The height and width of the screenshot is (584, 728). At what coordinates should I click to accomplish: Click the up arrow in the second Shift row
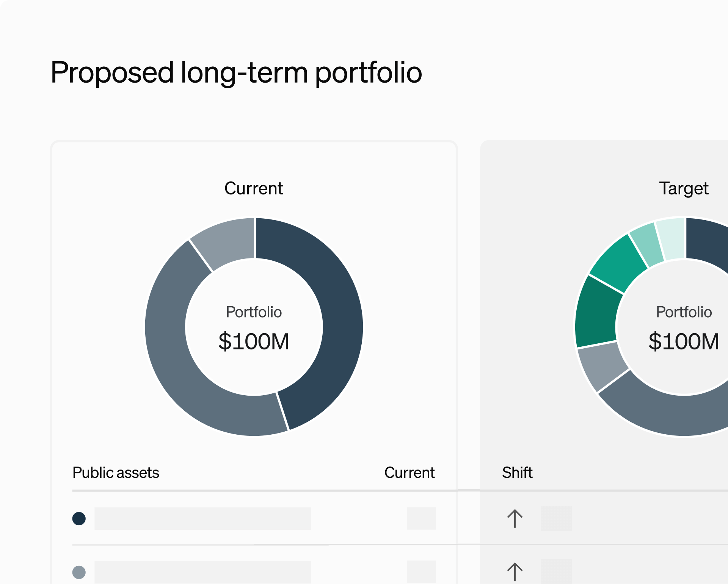[x=515, y=572]
